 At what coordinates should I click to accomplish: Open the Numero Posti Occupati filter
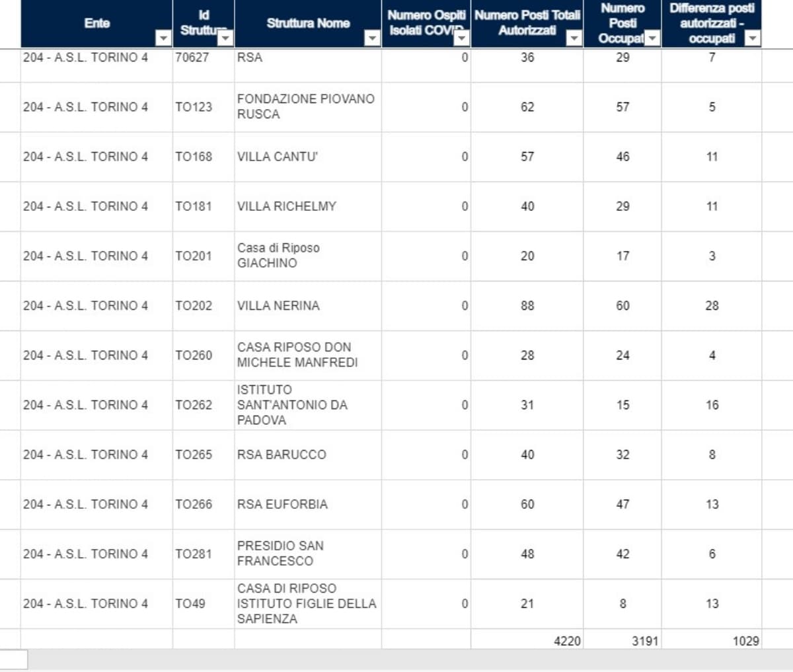652,39
